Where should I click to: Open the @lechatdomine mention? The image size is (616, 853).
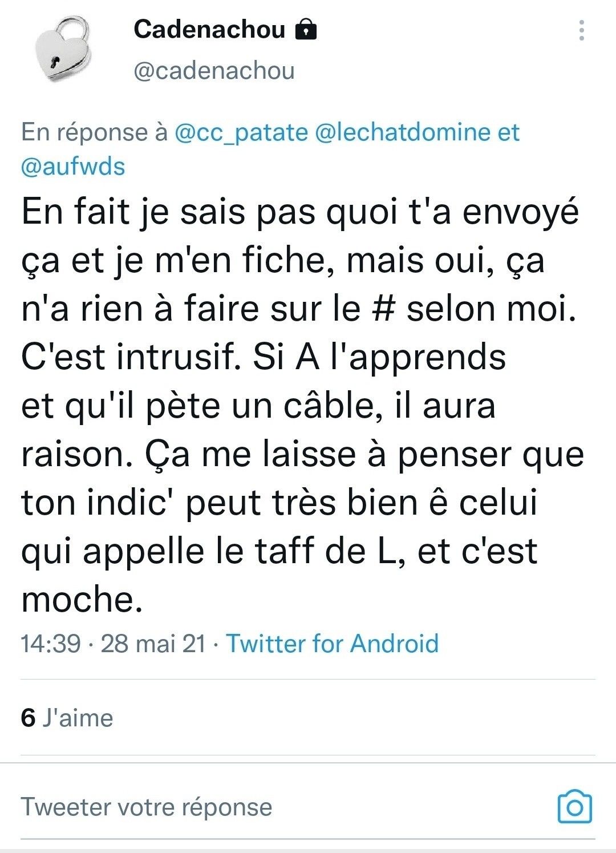402,132
